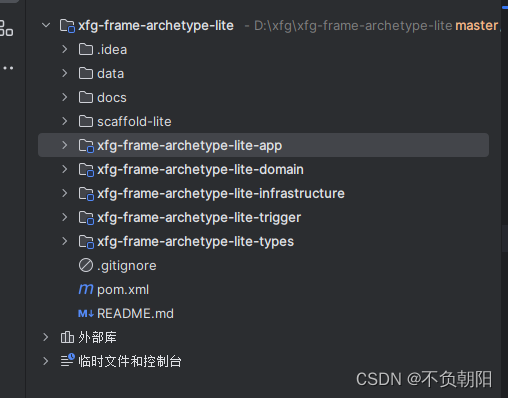The image size is (508, 398).
Task: Click the scratches and consoles icon
Action: click(68, 361)
